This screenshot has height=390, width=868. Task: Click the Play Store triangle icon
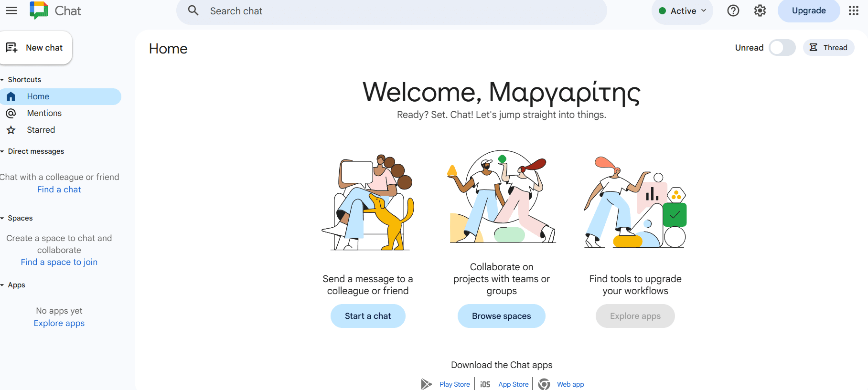tap(426, 384)
